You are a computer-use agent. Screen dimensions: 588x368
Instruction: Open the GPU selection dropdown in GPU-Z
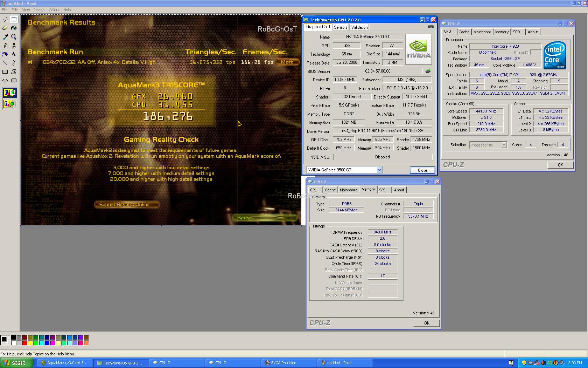(x=379, y=170)
